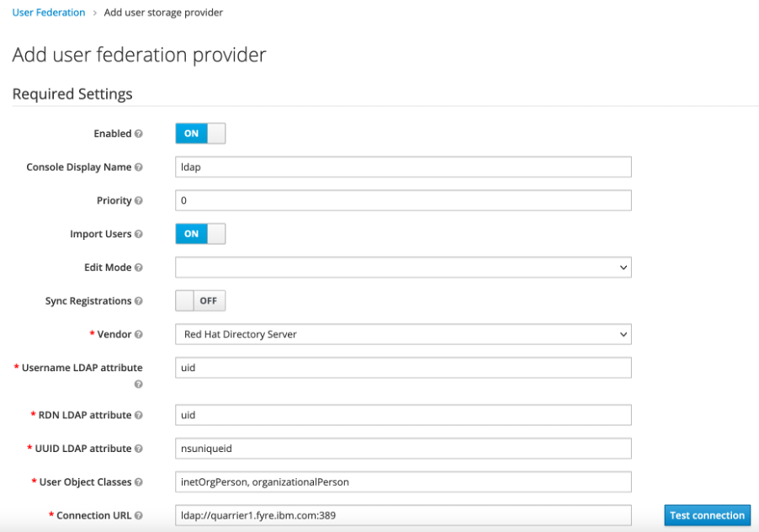Go to User Federation breadcrumb link
This screenshot has width=759, height=532.
49,13
